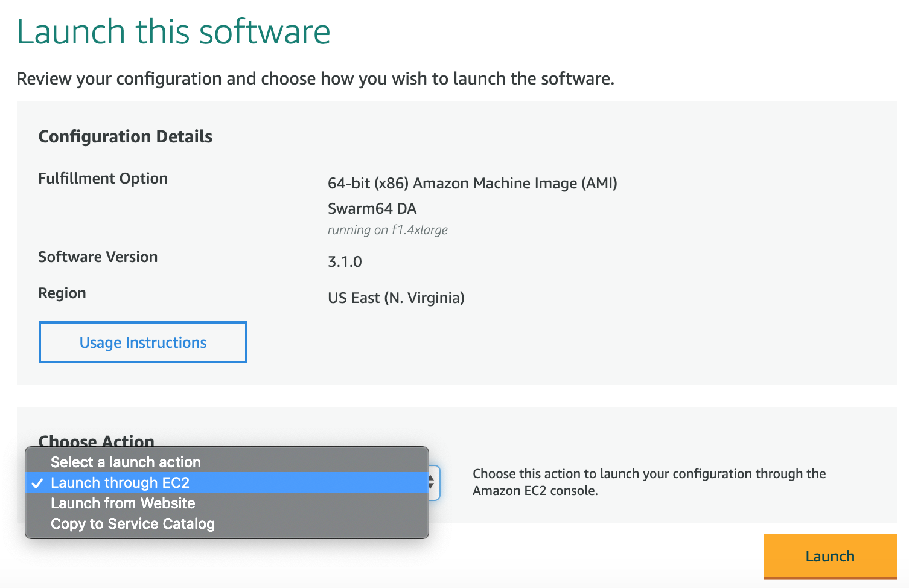Click the 'Launch this software' heading
909x588 pixels.
174,31
